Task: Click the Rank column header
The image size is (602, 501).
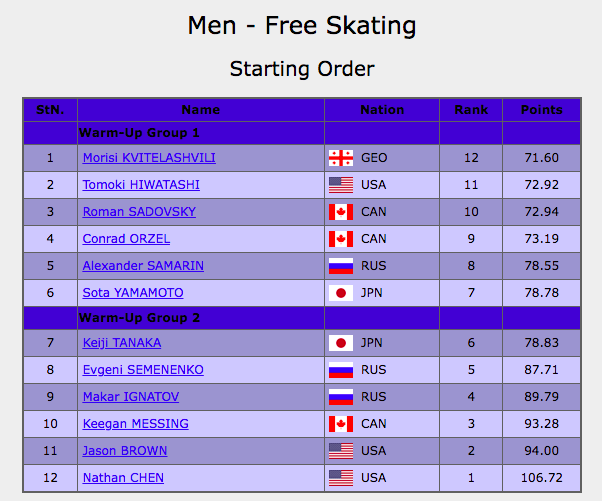Action: pyautogui.click(x=471, y=110)
